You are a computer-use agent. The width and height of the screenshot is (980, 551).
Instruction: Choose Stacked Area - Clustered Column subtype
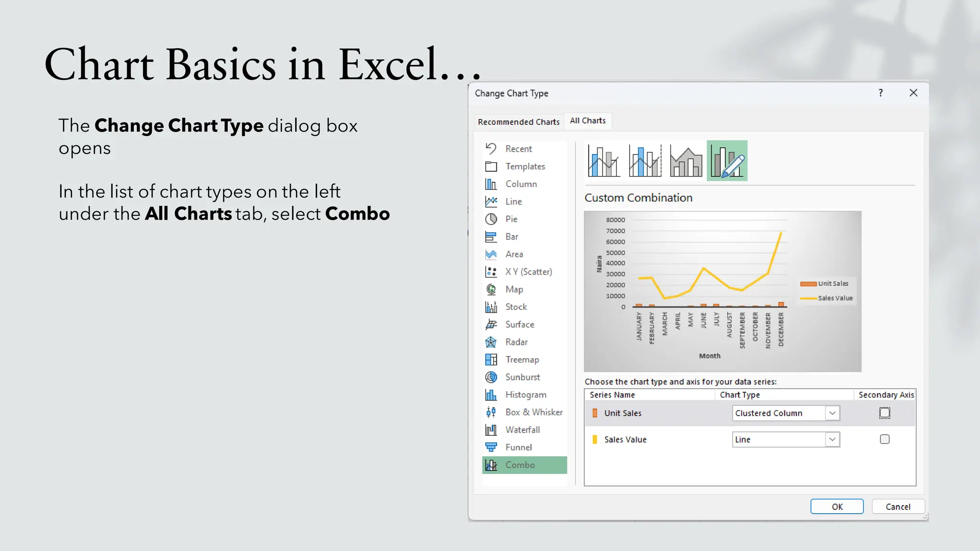[686, 161]
